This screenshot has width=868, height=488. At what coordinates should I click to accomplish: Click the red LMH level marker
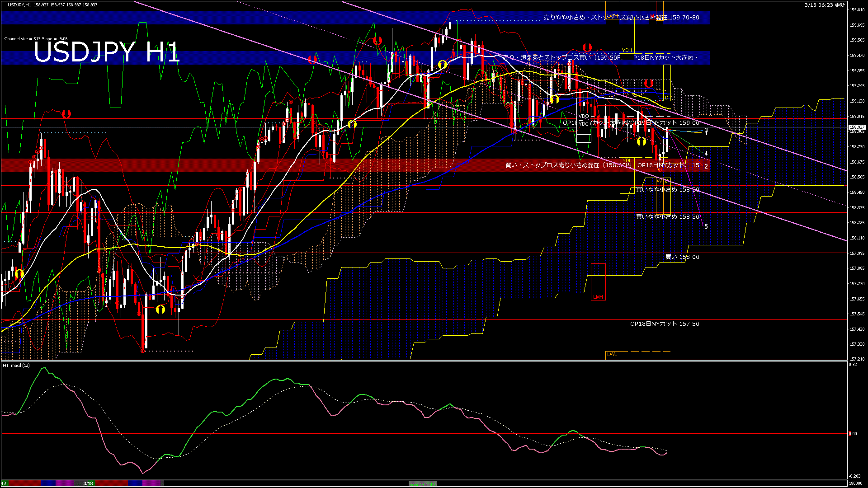tap(598, 297)
